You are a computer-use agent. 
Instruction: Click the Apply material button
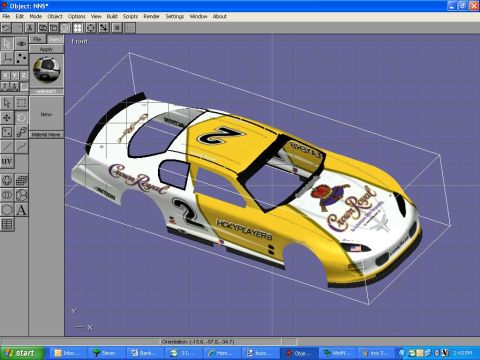(46, 49)
